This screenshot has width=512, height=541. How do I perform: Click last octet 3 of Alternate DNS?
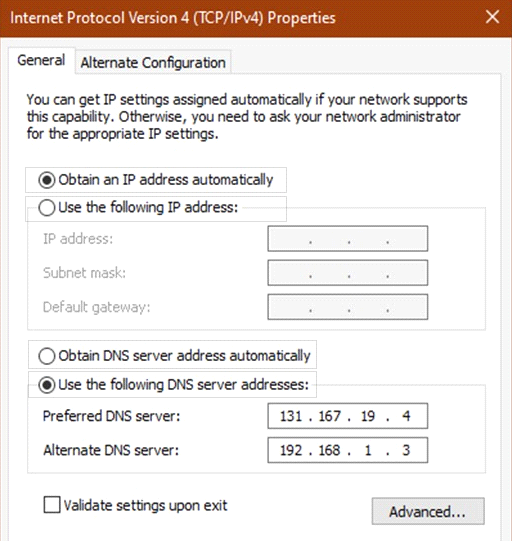[406, 450]
